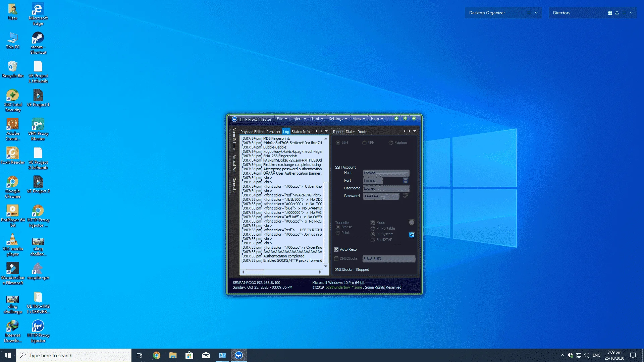Viewport: 644px width, 362px height.
Task: Click the Windows Start button
Action: coord(8,355)
